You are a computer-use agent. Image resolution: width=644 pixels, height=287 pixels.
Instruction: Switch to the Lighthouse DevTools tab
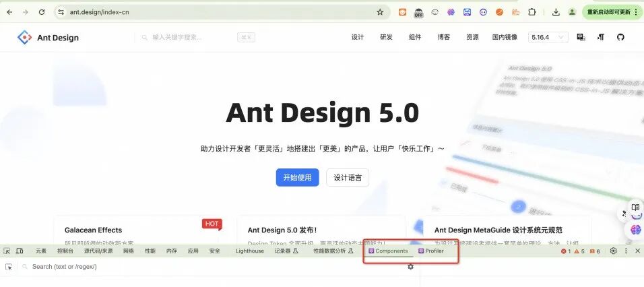point(250,251)
